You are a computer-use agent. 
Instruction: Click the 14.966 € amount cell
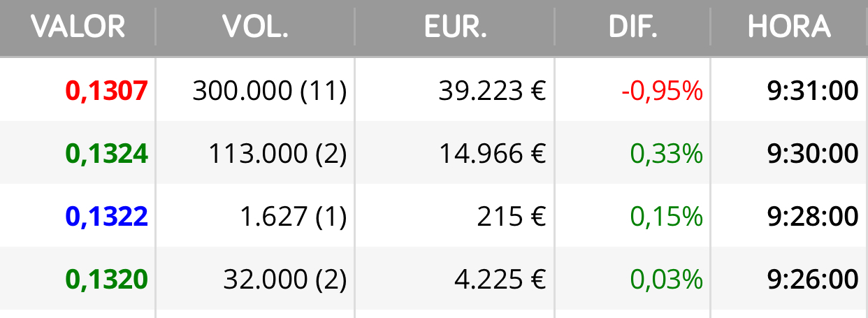pos(492,154)
